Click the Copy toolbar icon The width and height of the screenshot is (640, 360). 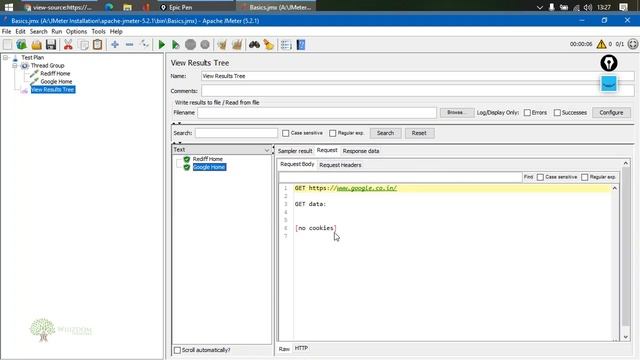click(x=83, y=44)
